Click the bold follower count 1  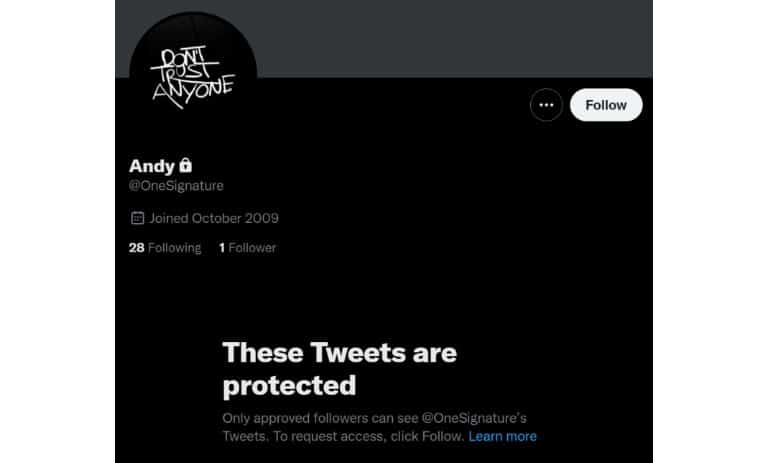coord(222,248)
